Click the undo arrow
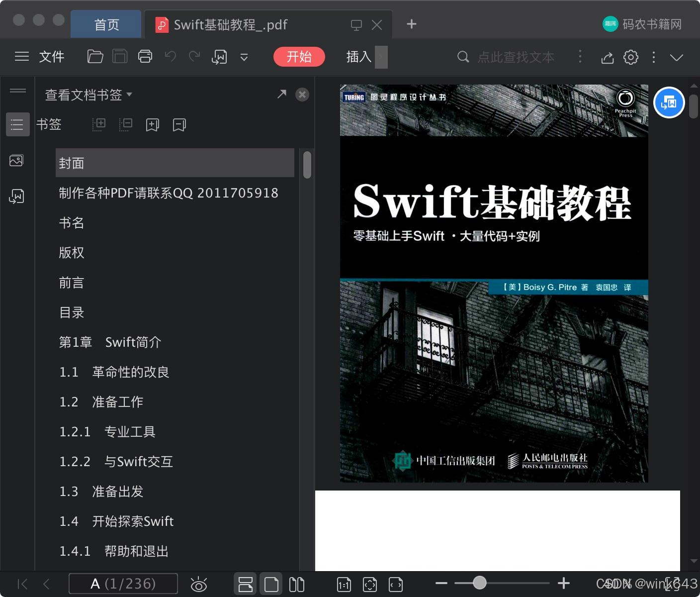 tap(170, 57)
